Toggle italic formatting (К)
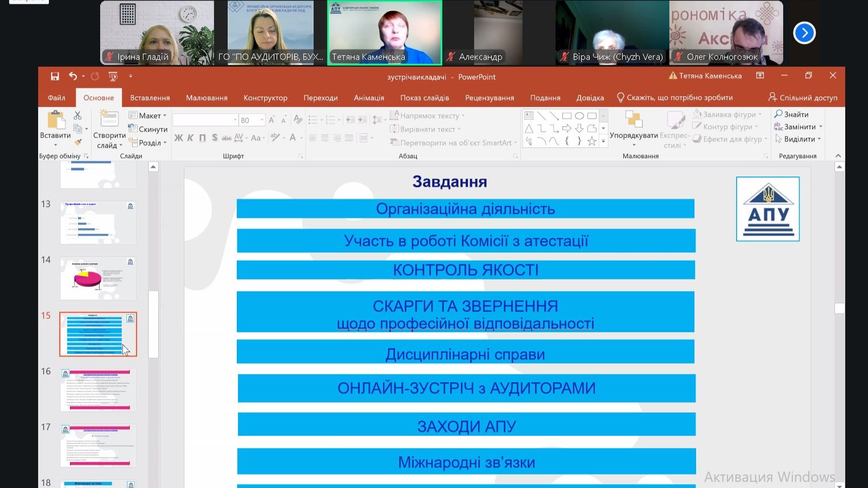Image resolution: width=868 pixels, height=488 pixels. tap(190, 138)
